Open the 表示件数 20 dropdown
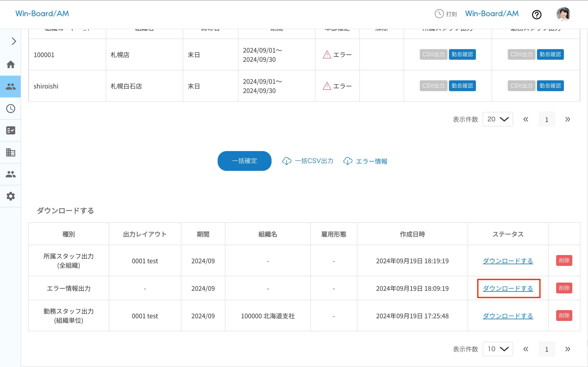This screenshot has height=367, width=588. tap(498, 119)
